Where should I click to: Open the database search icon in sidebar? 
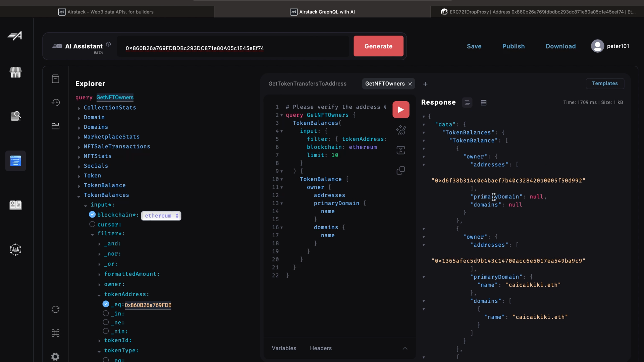[x=15, y=116]
